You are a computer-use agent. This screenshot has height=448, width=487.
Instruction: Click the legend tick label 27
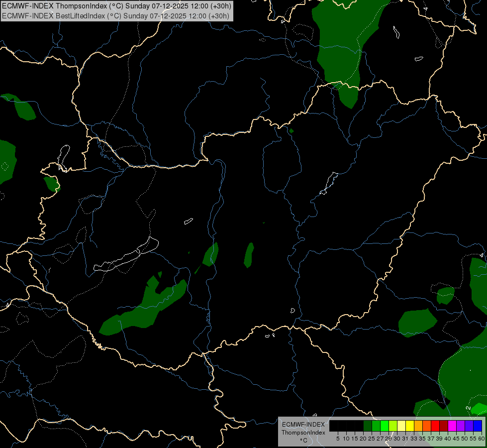point(380,439)
